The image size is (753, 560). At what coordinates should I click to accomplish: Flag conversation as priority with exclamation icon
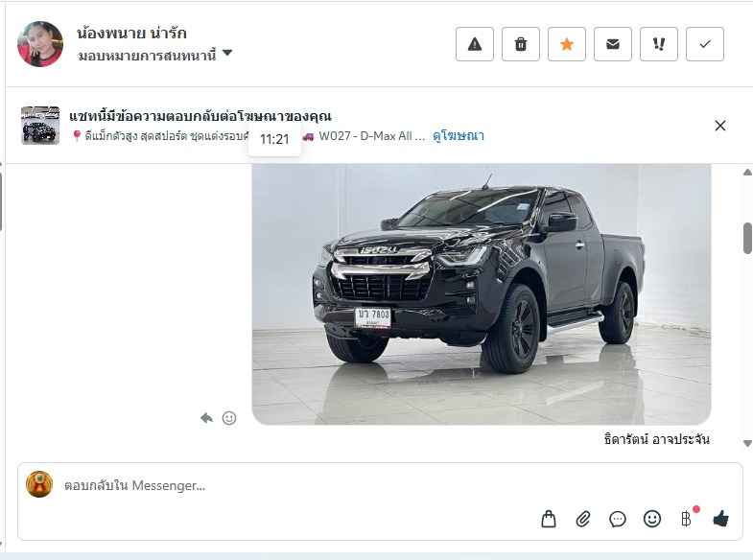coord(659,44)
